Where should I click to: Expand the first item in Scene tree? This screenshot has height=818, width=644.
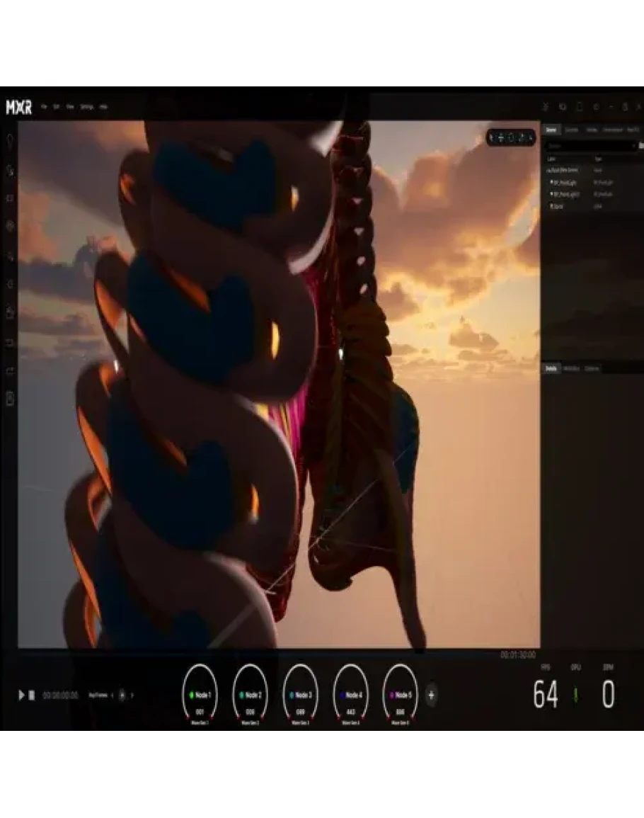coord(547,171)
